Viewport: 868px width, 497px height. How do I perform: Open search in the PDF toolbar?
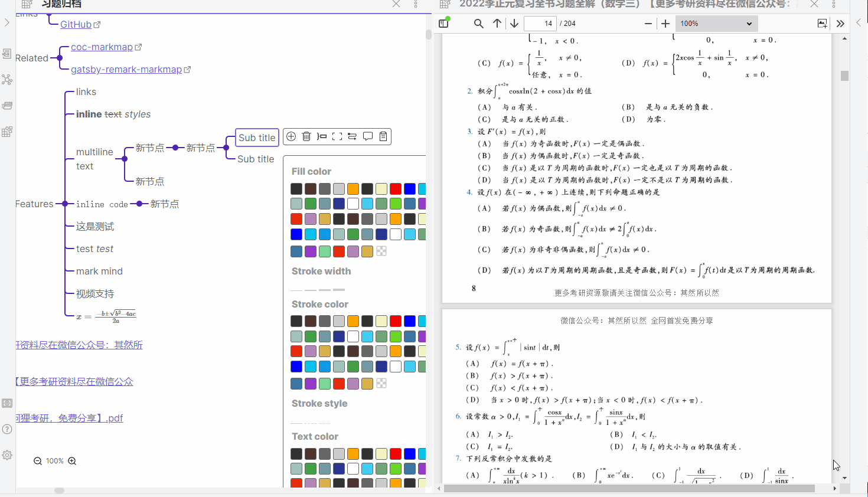coord(479,24)
